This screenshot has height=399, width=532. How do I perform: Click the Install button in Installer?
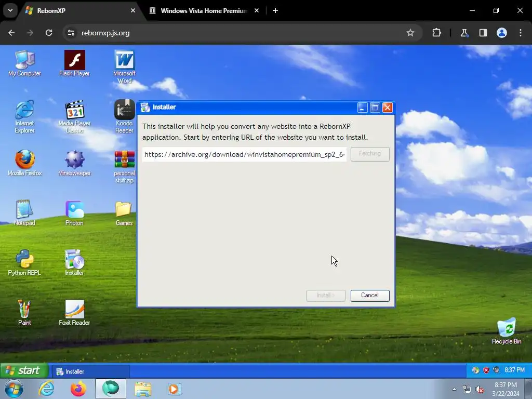(x=326, y=296)
